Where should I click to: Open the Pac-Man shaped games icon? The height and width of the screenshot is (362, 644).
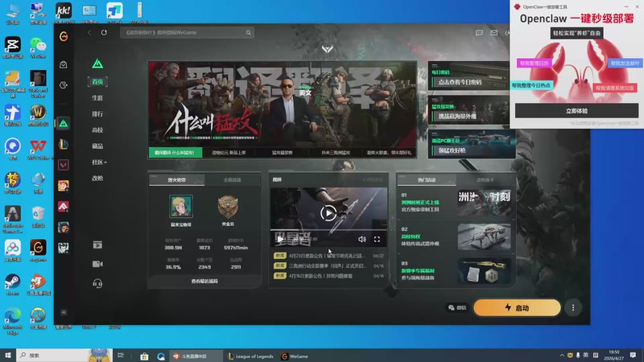click(x=64, y=85)
